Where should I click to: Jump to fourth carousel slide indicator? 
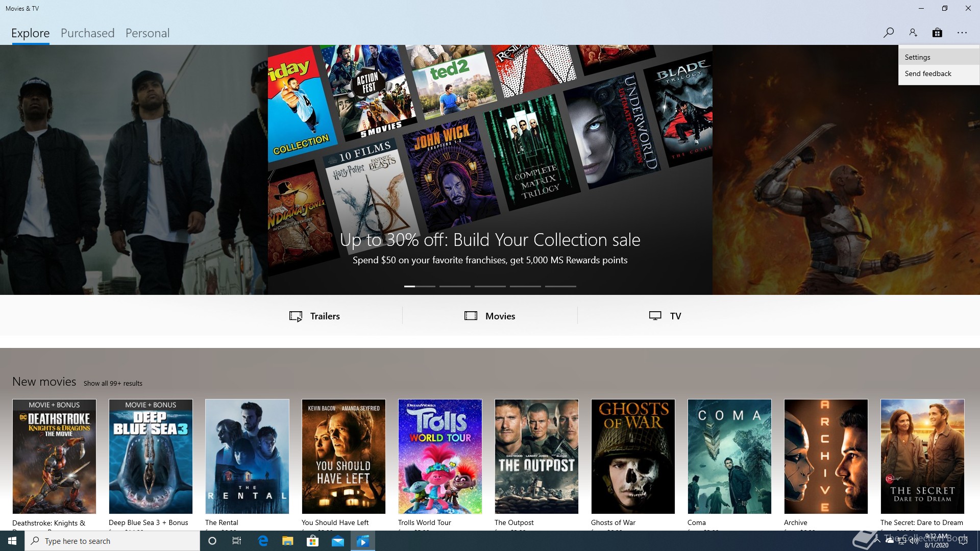tap(525, 286)
